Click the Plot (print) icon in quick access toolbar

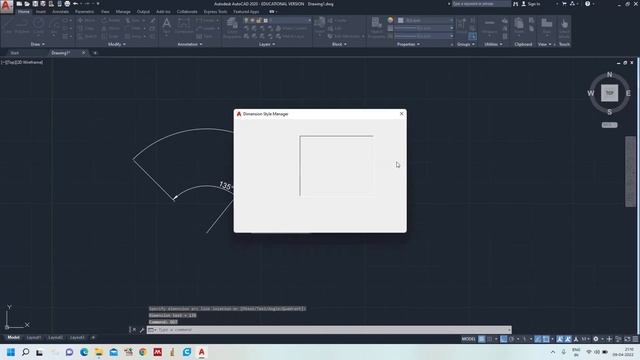click(x=67, y=4)
